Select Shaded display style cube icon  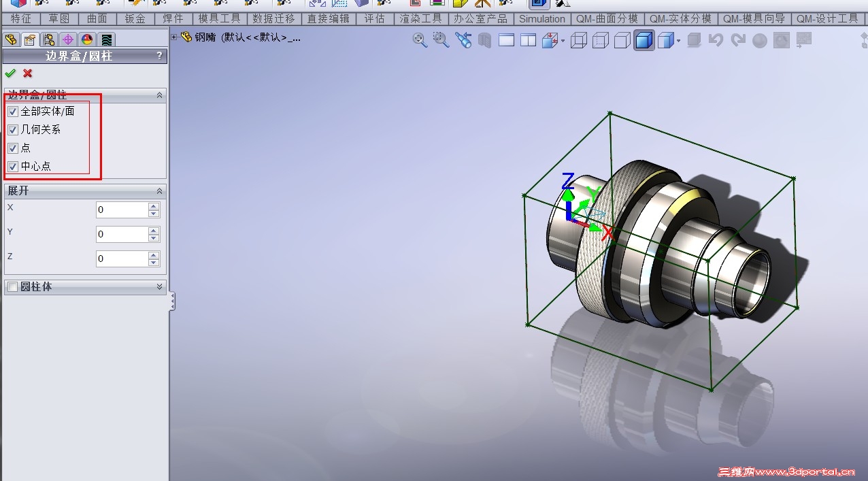pos(665,41)
